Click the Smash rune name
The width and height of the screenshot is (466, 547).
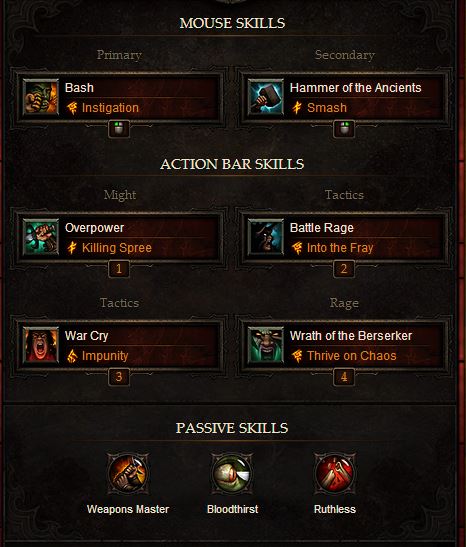click(327, 108)
